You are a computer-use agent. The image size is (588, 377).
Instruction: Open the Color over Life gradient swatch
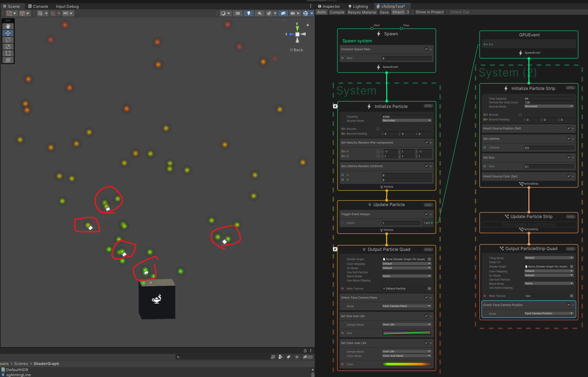point(406,364)
